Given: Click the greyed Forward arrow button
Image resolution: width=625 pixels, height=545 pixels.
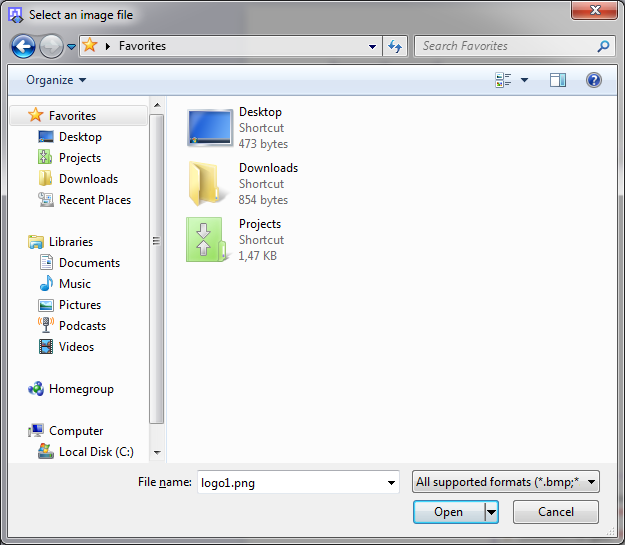Looking at the screenshot, I should click(51, 46).
